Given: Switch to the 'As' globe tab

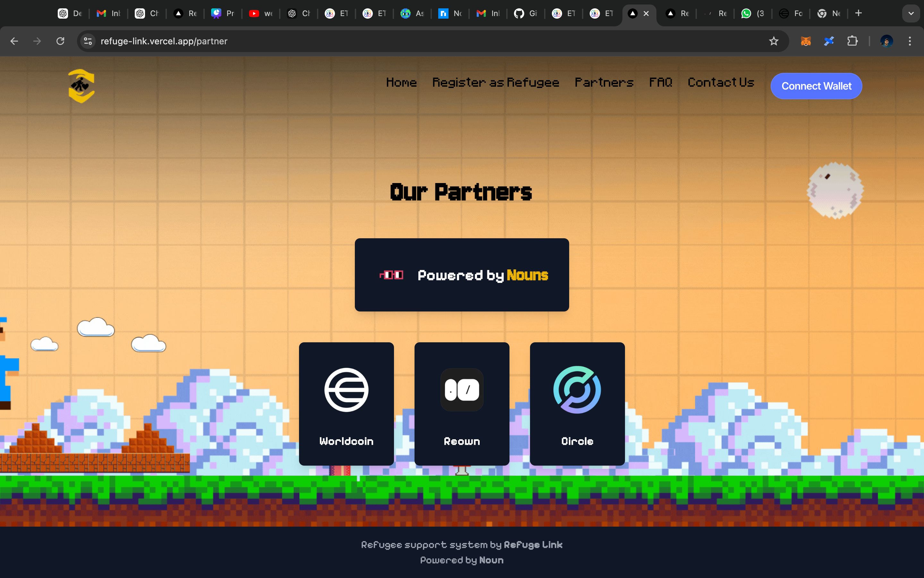Looking at the screenshot, I should 412,13.
